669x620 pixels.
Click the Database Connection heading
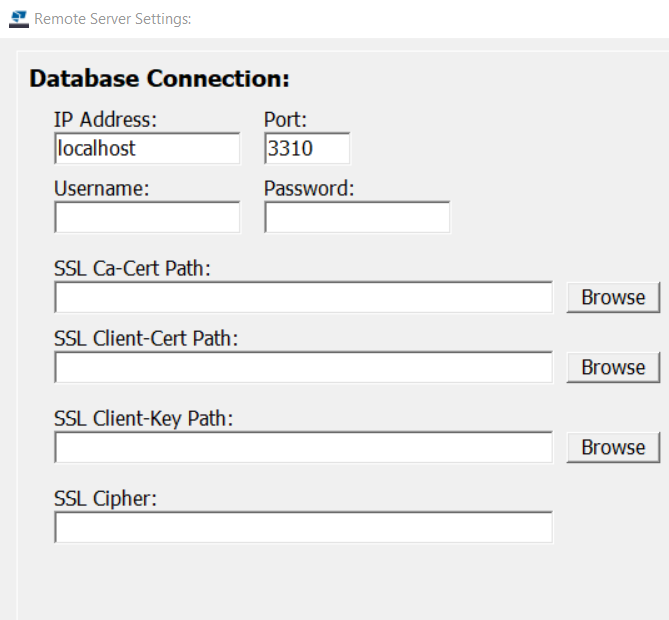point(159,79)
